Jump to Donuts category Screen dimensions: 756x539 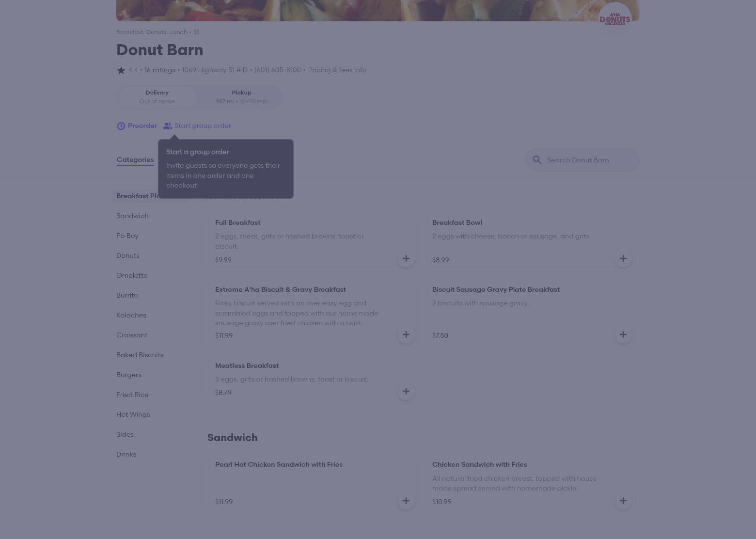(128, 255)
